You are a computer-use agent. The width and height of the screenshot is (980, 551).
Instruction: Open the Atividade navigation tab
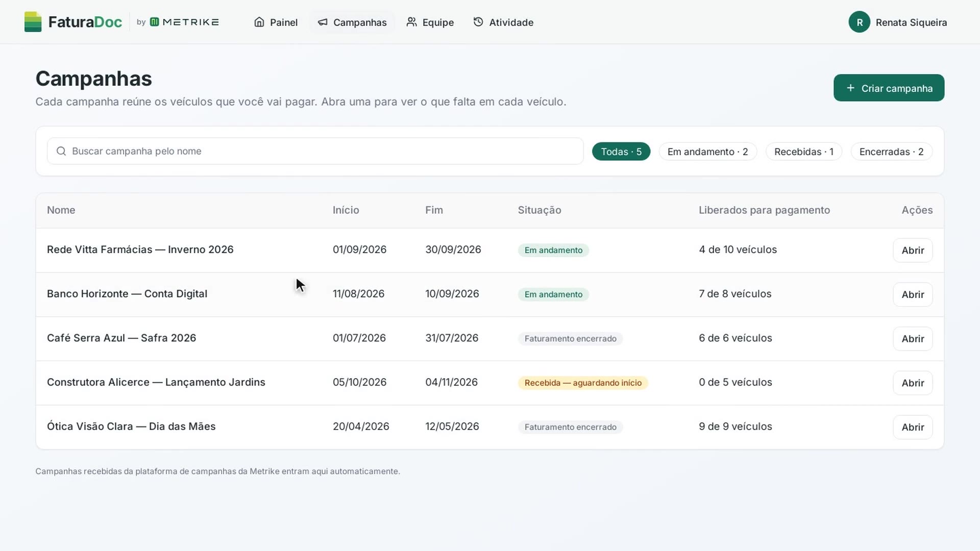click(504, 22)
